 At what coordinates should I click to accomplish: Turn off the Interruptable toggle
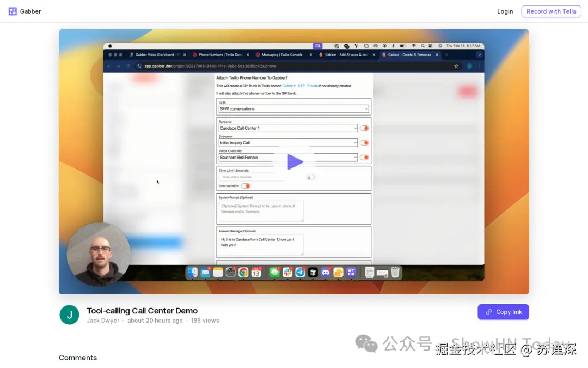tap(247, 185)
